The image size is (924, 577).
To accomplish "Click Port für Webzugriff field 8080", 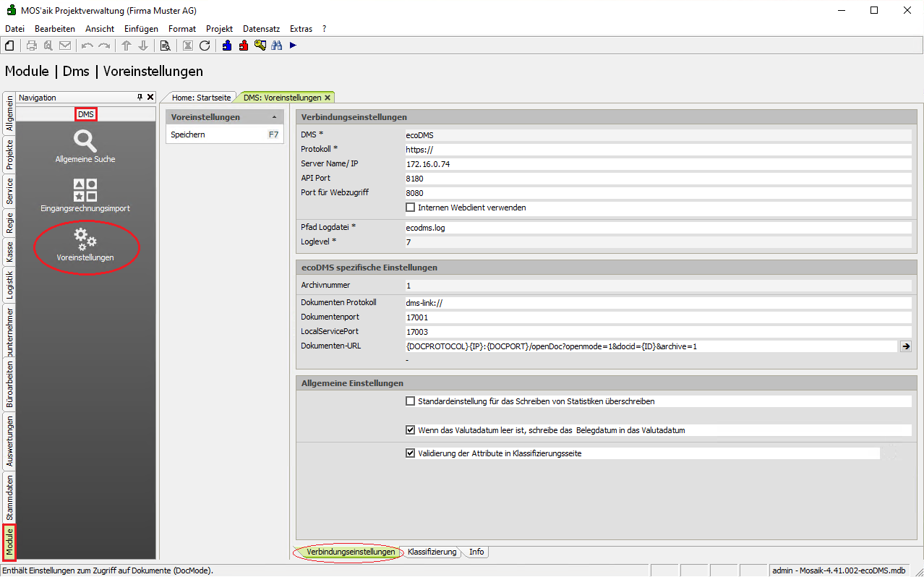I will tap(658, 193).
